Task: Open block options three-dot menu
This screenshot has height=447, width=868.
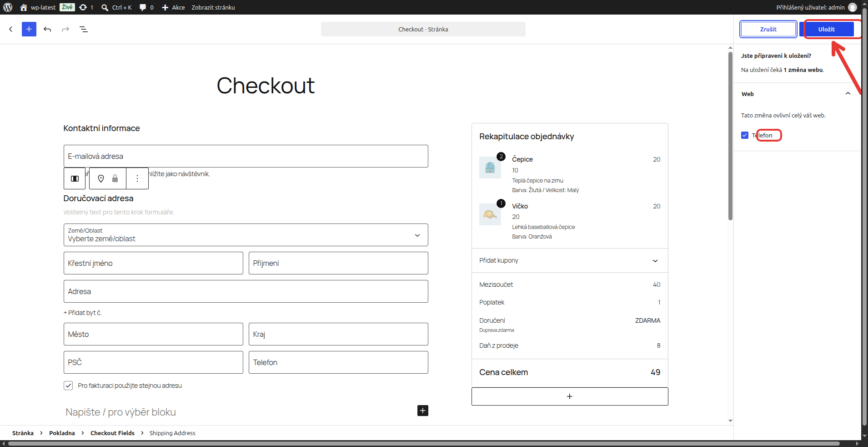Action: click(x=137, y=178)
